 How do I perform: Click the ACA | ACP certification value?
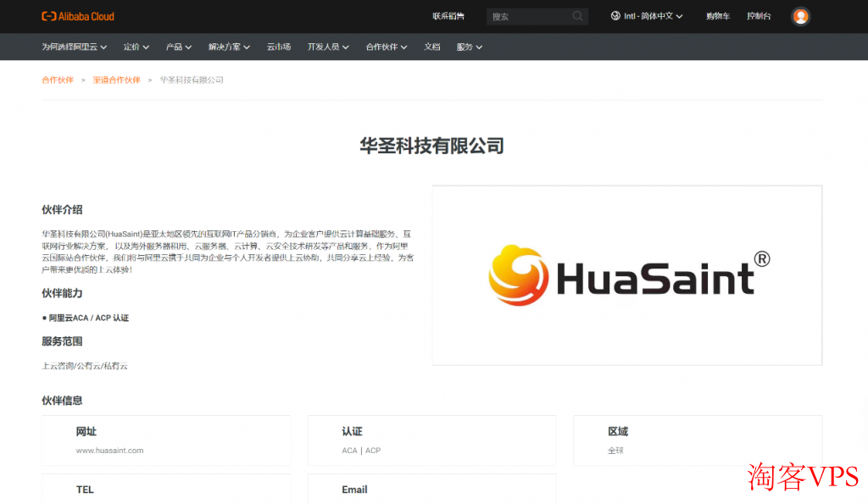[x=361, y=451]
